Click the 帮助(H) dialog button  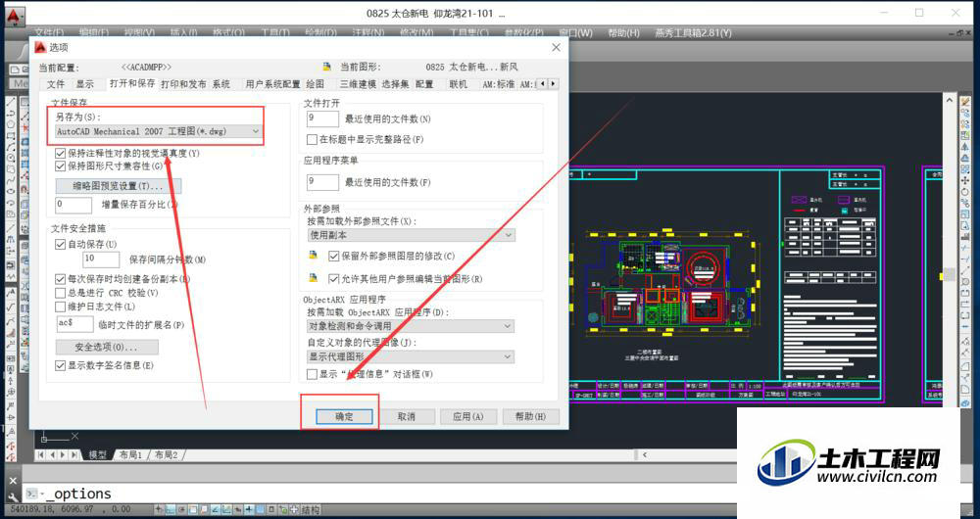pos(530,416)
